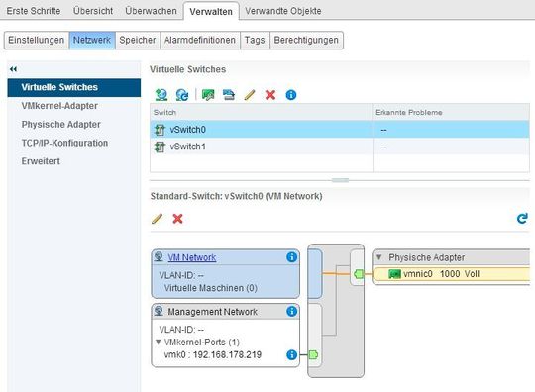Click the red X icon under Standard-Switch vSwitch0
Viewport: 535px width, 392px height.
click(177, 219)
